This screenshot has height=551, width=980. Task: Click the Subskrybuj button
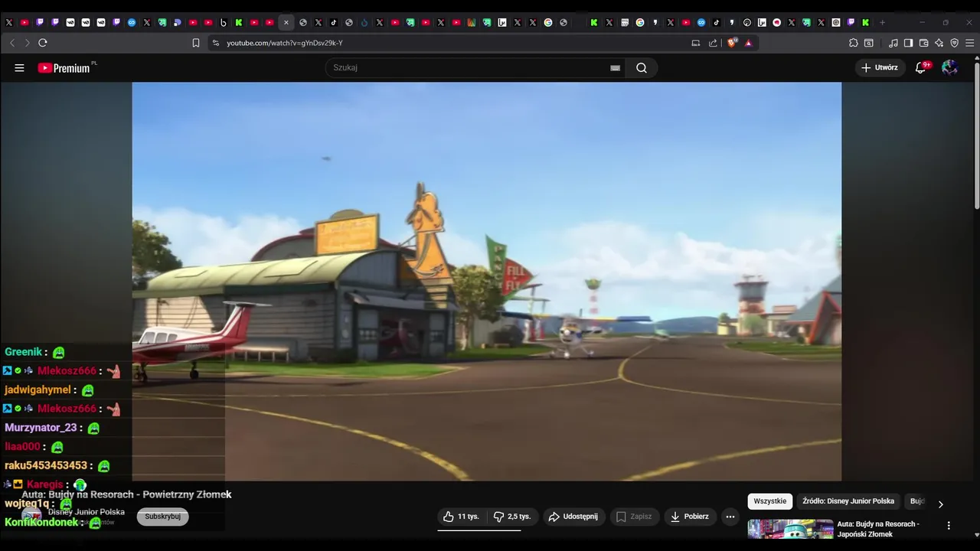[x=162, y=517]
